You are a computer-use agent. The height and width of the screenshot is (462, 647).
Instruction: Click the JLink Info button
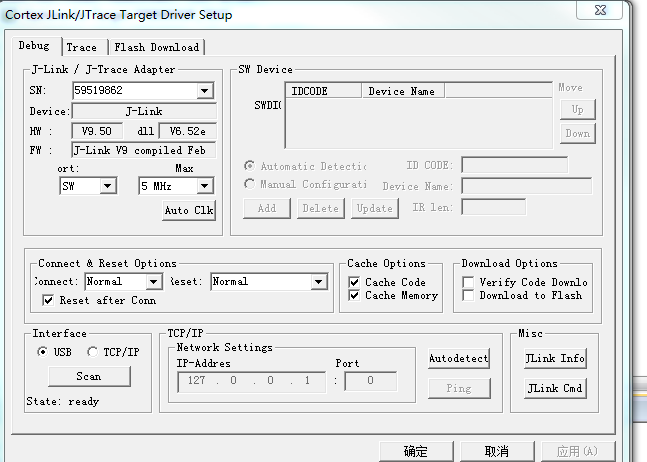(555, 358)
